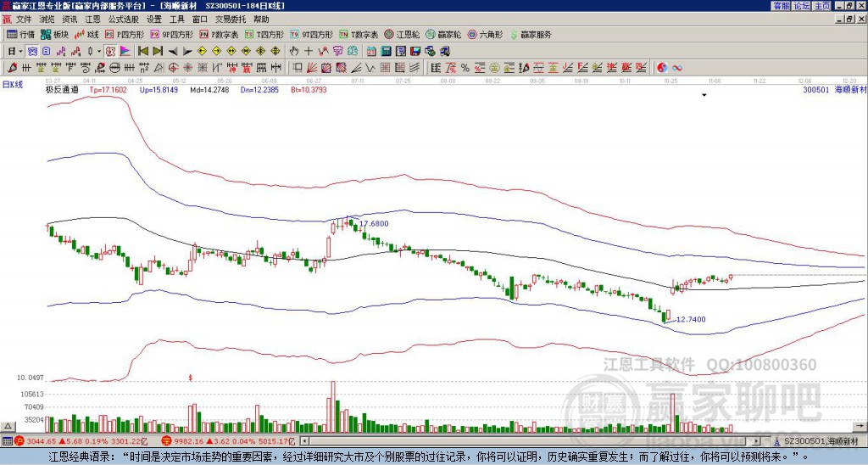Image resolution: width=868 pixels, height=465 pixels.
Task: Click the 日K线 label at chart corner
Action: [13, 85]
